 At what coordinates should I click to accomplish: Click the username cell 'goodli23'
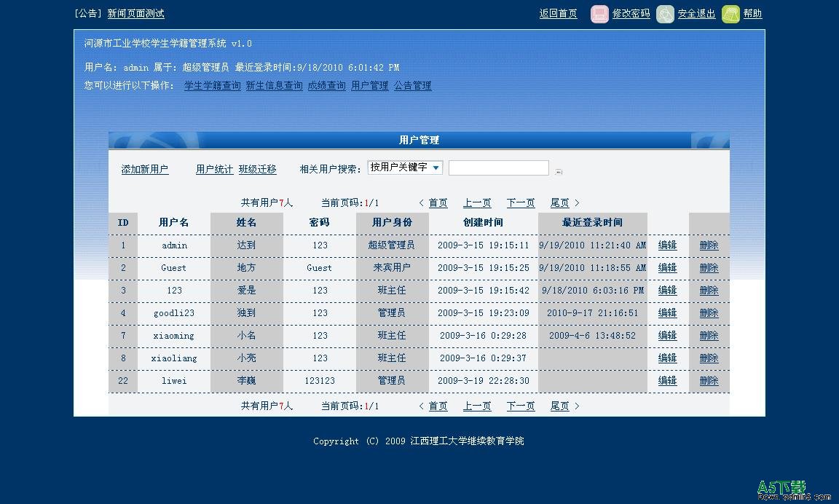tap(174, 313)
